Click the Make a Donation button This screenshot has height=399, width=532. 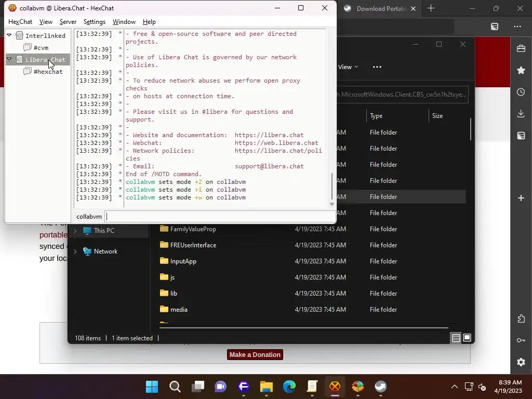[255, 354]
